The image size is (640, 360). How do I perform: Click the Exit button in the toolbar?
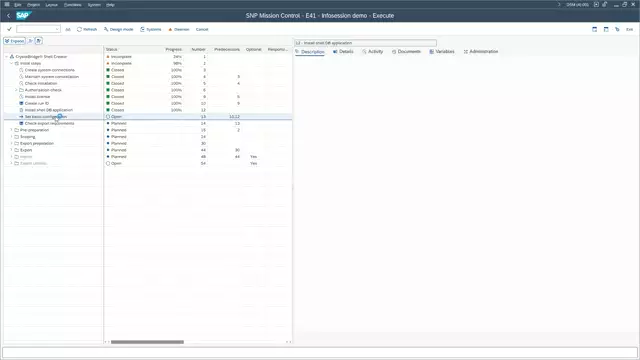click(629, 29)
